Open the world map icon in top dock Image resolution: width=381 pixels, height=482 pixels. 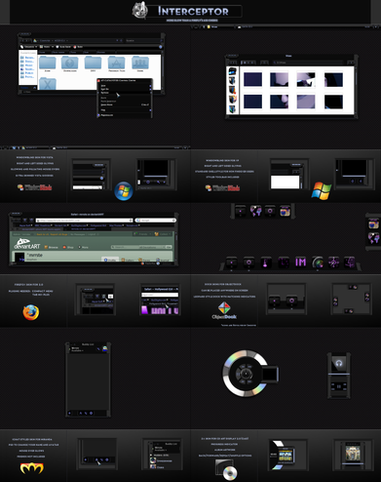(x=256, y=211)
